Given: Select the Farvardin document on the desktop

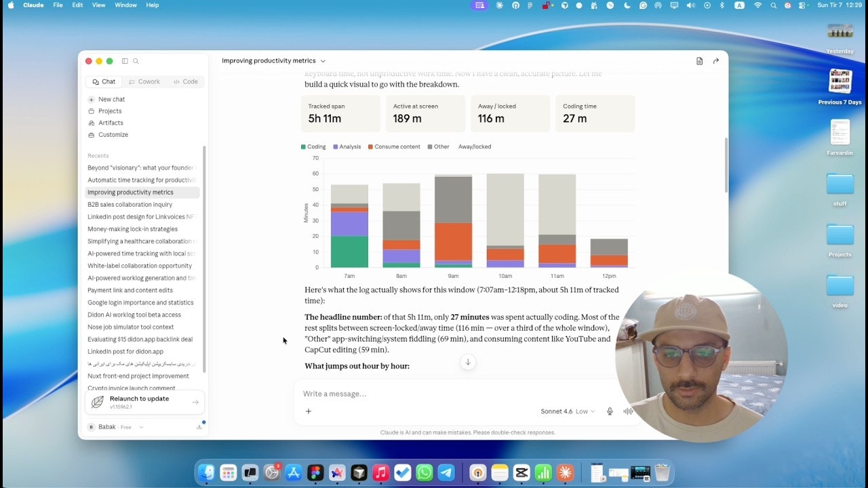Looking at the screenshot, I should tap(840, 138).
